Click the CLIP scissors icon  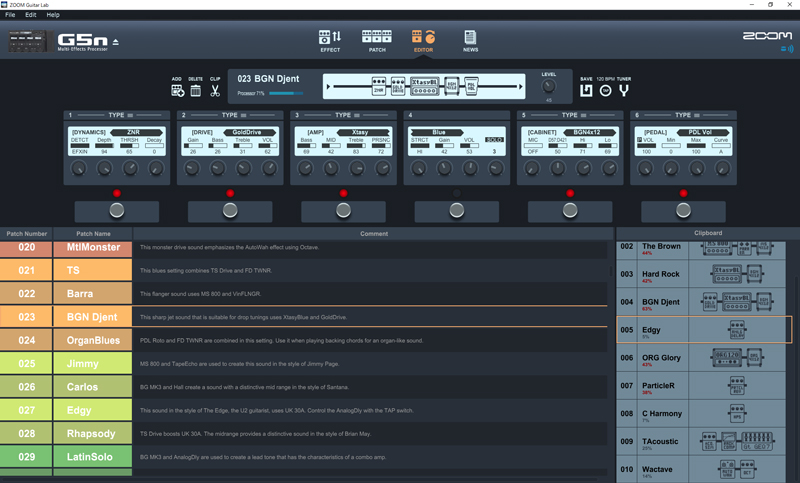tap(215, 91)
